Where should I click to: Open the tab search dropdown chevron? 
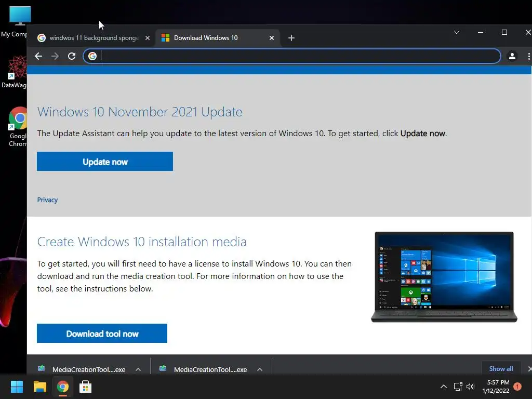pos(457,32)
